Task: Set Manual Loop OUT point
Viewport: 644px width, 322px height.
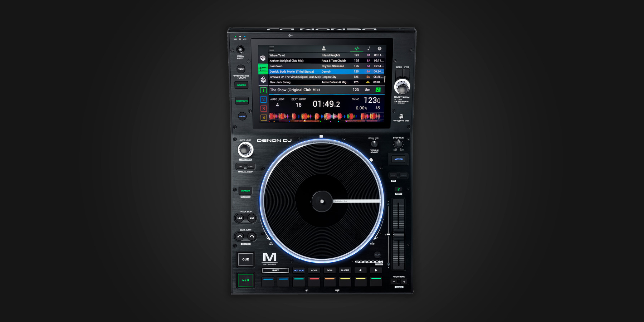Action: point(250,166)
